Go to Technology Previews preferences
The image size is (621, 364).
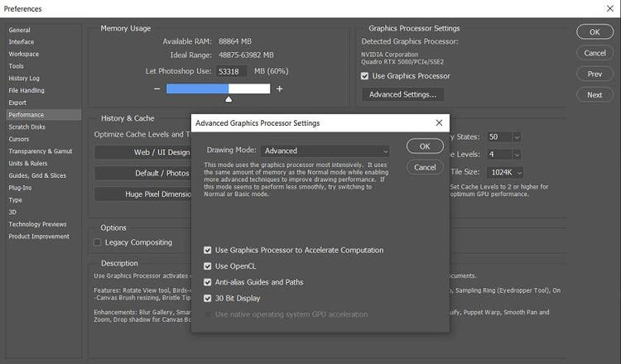[x=37, y=224]
